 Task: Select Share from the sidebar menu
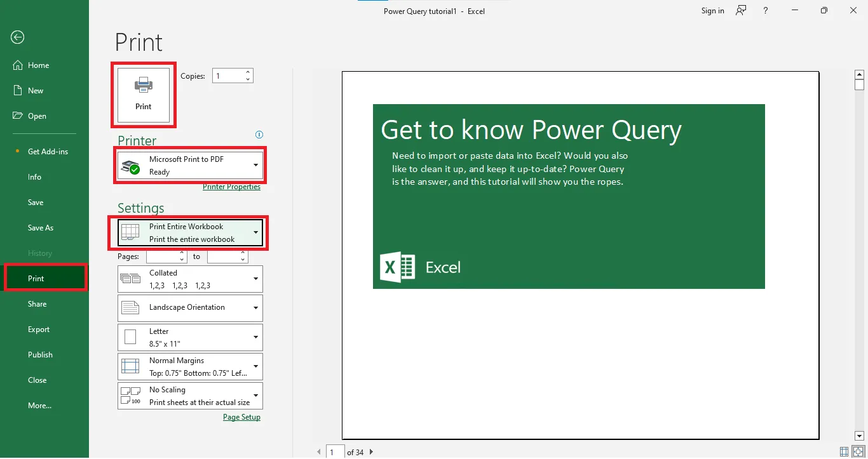(x=36, y=303)
